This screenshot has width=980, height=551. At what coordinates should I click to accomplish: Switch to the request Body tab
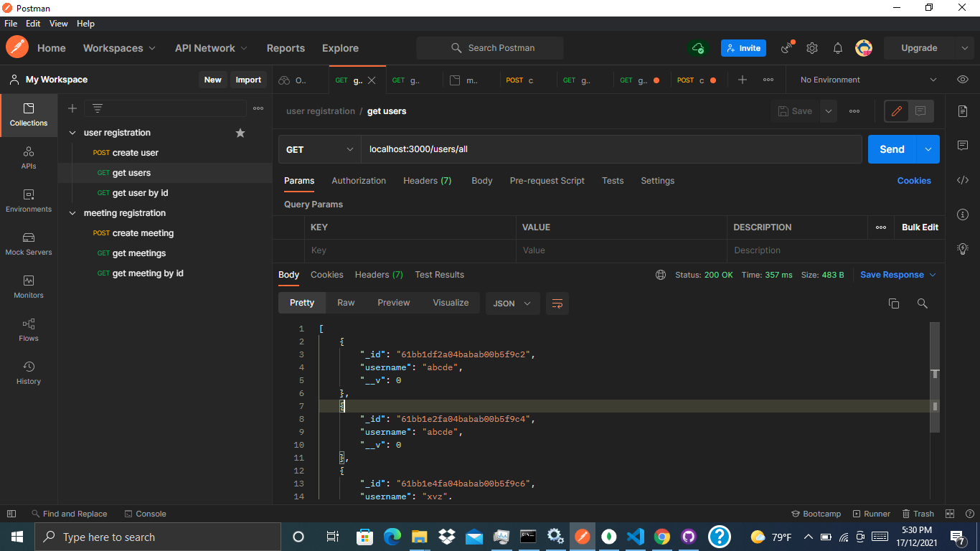tap(482, 181)
